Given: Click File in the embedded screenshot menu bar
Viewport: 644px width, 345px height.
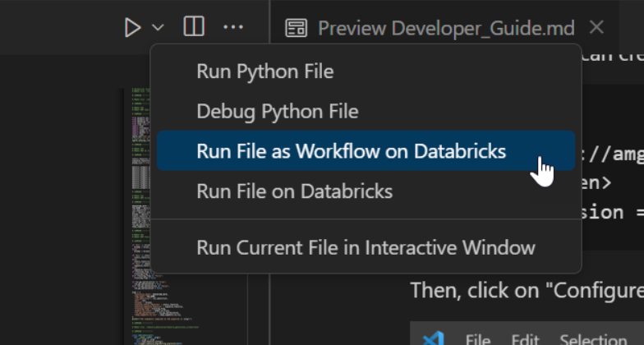Looking at the screenshot, I should [x=478, y=339].
